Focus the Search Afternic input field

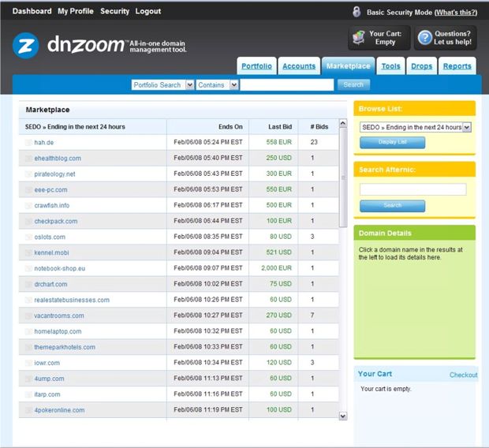pyautogui.click(x=413, y=189)
